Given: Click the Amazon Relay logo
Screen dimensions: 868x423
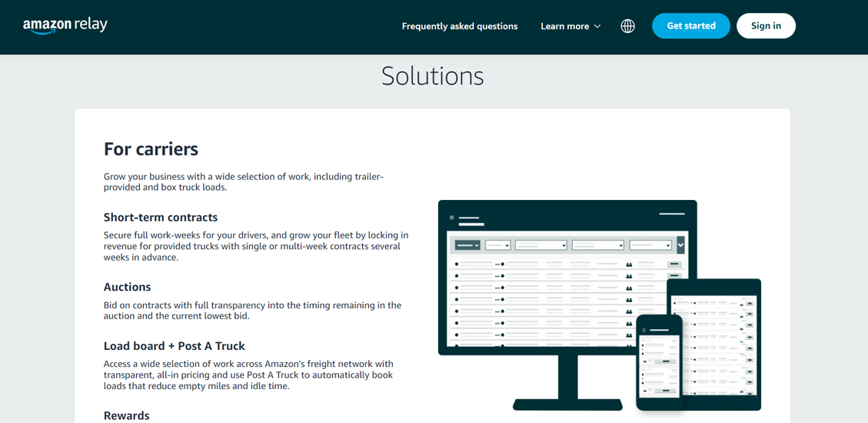Looking at the screenshot, I should [x=65, y=25].
